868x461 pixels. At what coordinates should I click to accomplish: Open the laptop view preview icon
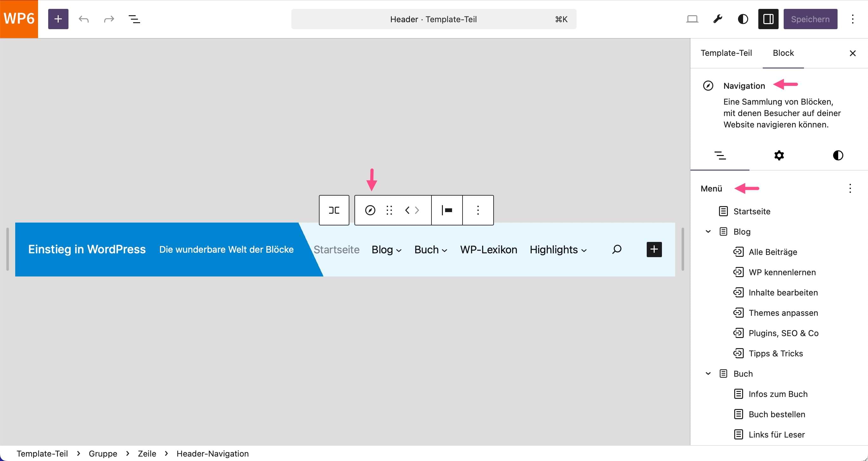[x=692, y=19]
